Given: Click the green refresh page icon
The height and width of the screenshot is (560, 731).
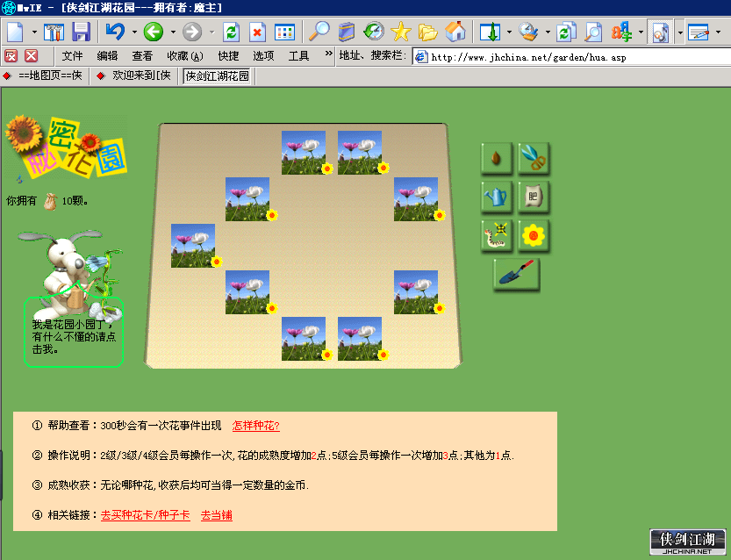Looking at the screenshot, I should [231, 32].
